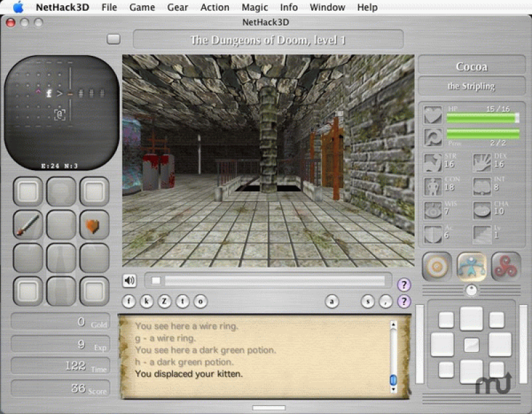
Task: Click the message log scrollbar down arrow
Action: [393, 380]
